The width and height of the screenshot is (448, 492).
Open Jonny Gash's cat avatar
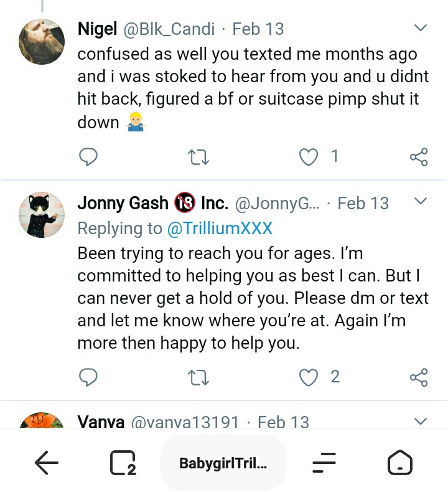42,215
